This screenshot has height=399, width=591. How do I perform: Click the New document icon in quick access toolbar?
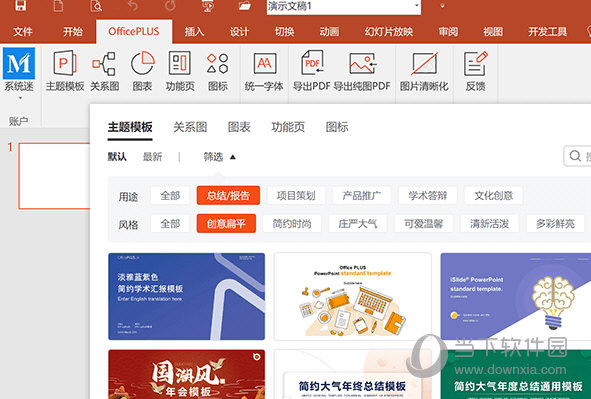[58, 5]
